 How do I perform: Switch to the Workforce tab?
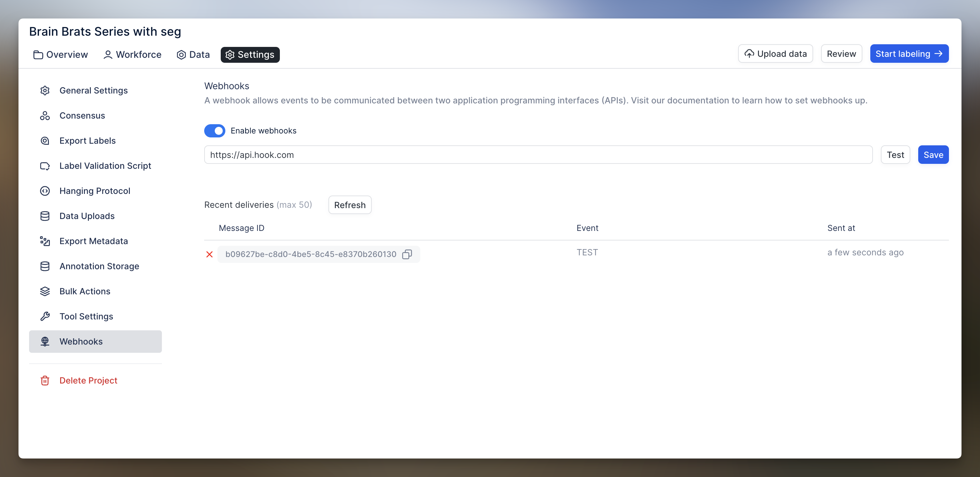click(132, 55)
